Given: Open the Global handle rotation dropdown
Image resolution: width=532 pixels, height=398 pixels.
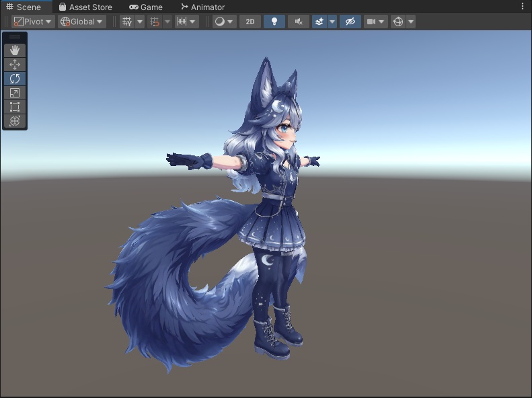Looking at the screenshot, I should [82, 22].
